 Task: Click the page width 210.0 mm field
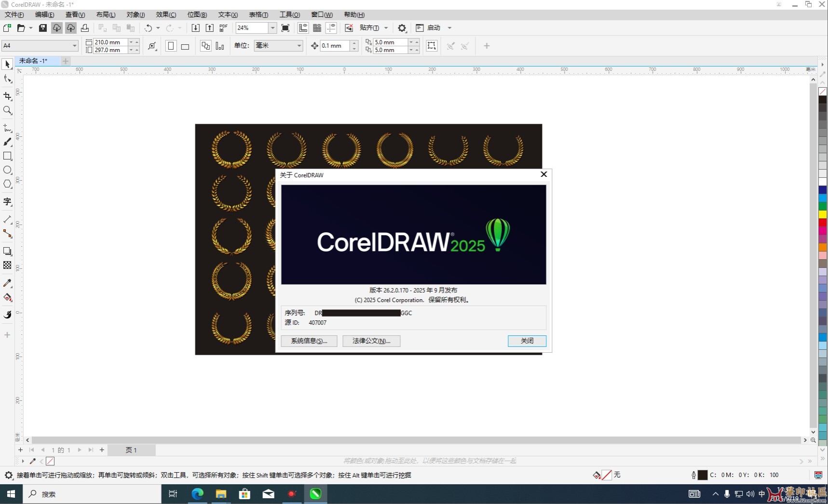(x=110, y=42)
